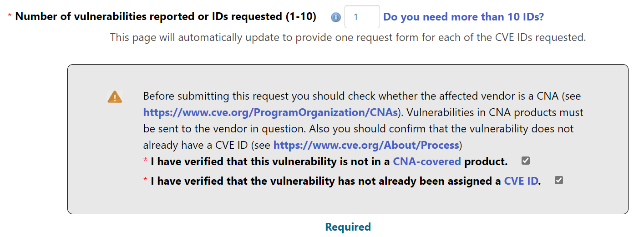
Task: Focus the number of vulnerabilities input box
Action: [362, 17]
